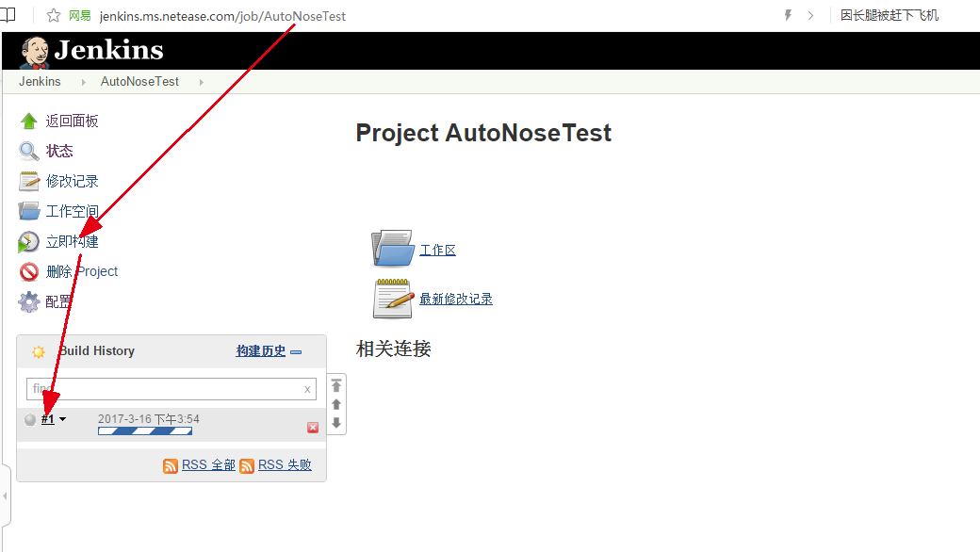Open the RSS 全部 feed link

click(x=208, y=465)
